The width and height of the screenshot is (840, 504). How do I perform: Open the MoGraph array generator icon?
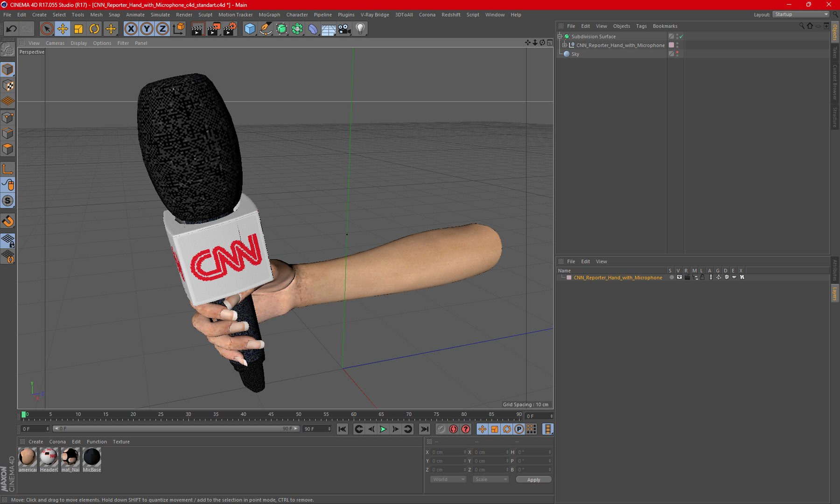297,29
